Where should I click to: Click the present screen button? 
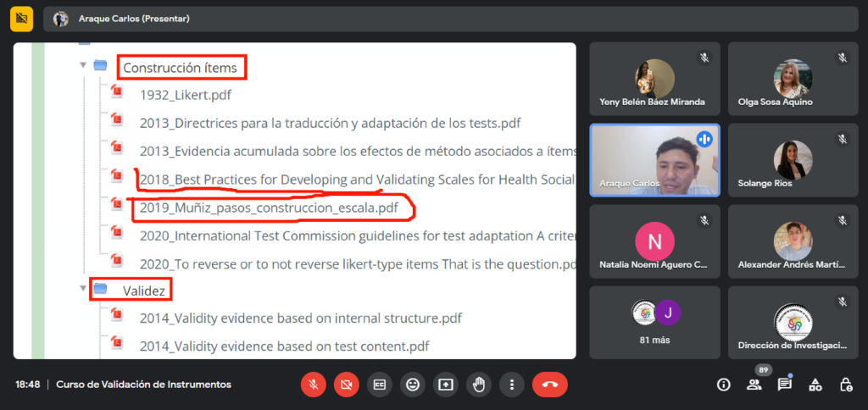[x=446, y=385]
